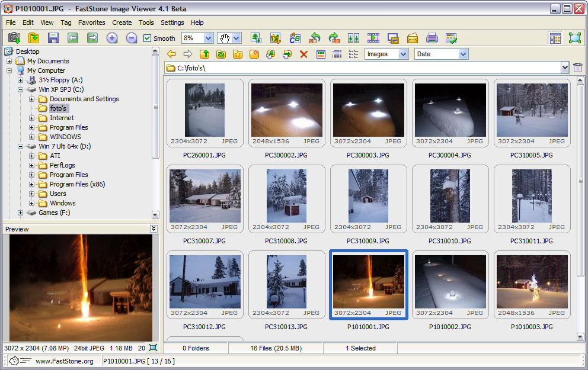Click the Print icon in toolbar
Screen dimensions: 588x370
[x=432, y=38]
